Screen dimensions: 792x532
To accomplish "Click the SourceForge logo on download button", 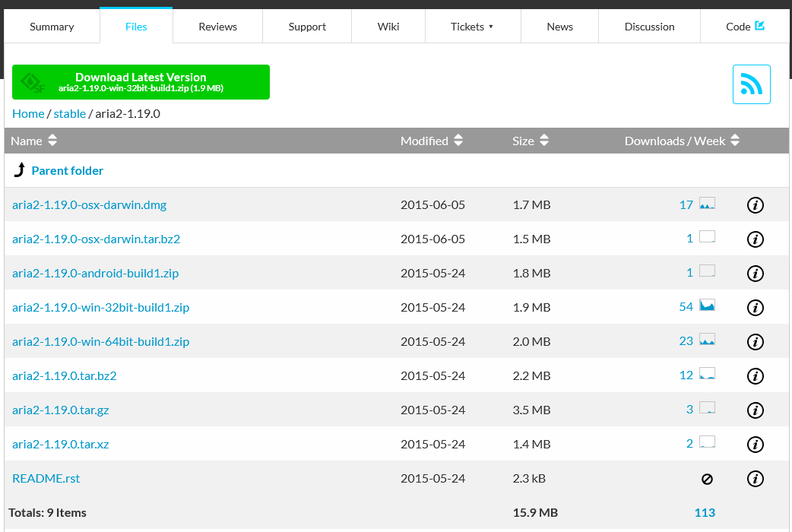I will tap(31, 81).
